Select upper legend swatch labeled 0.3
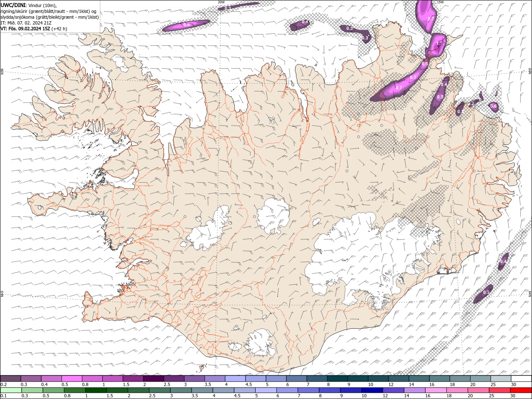 coord(31,379)
